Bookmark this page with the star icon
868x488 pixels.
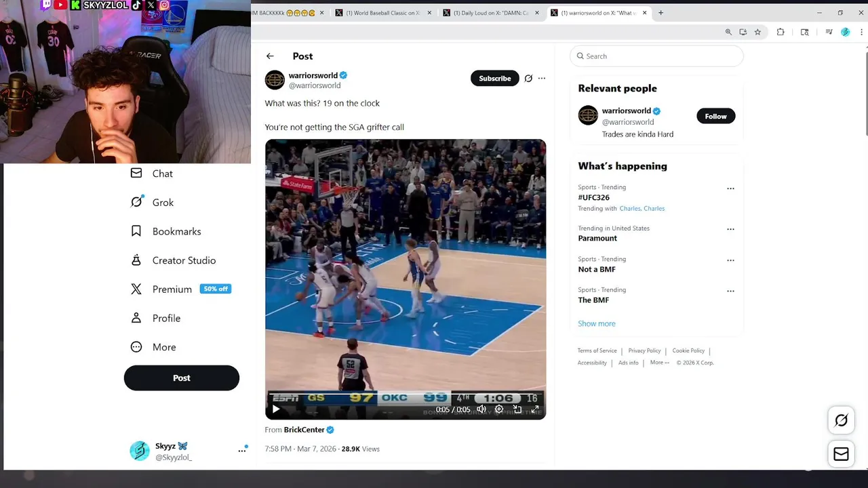(x=757, y=32)
